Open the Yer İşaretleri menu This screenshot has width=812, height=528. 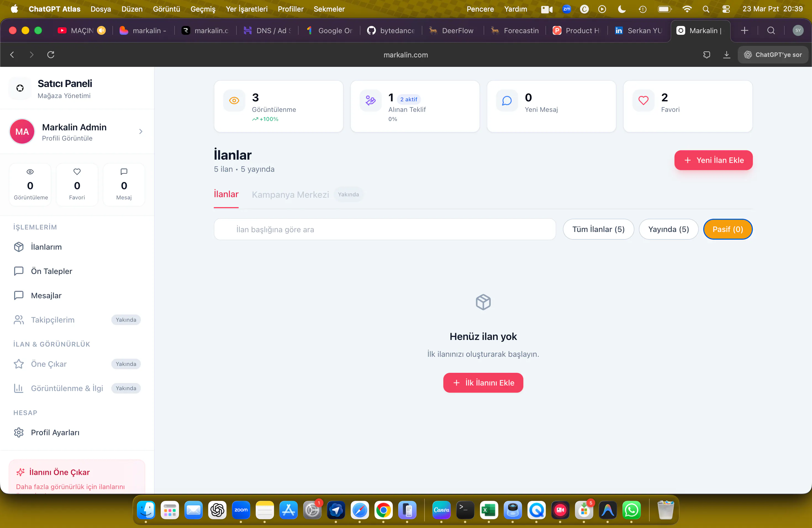[246, 9]
